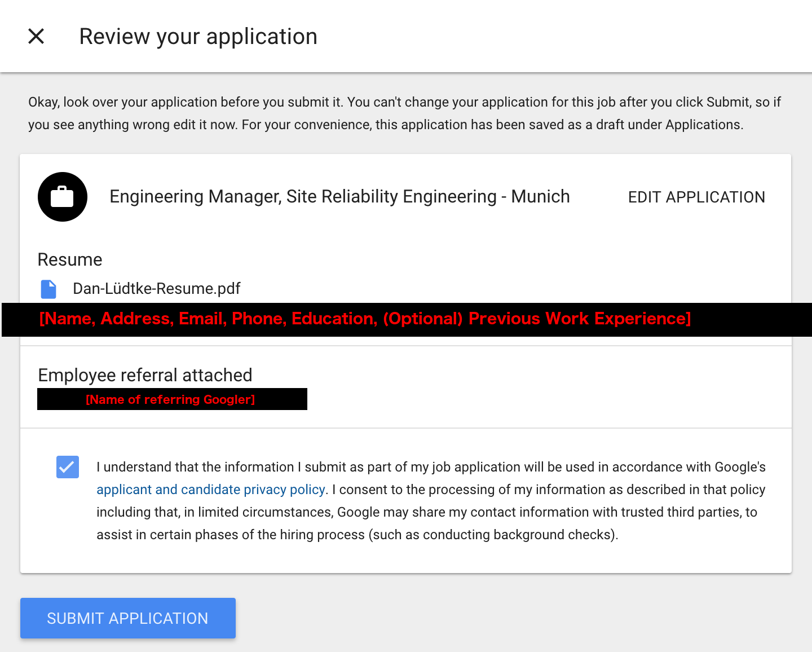Click EDIT APPLICATION button
This screenshot has width=812, height=652.
[696, 197]
